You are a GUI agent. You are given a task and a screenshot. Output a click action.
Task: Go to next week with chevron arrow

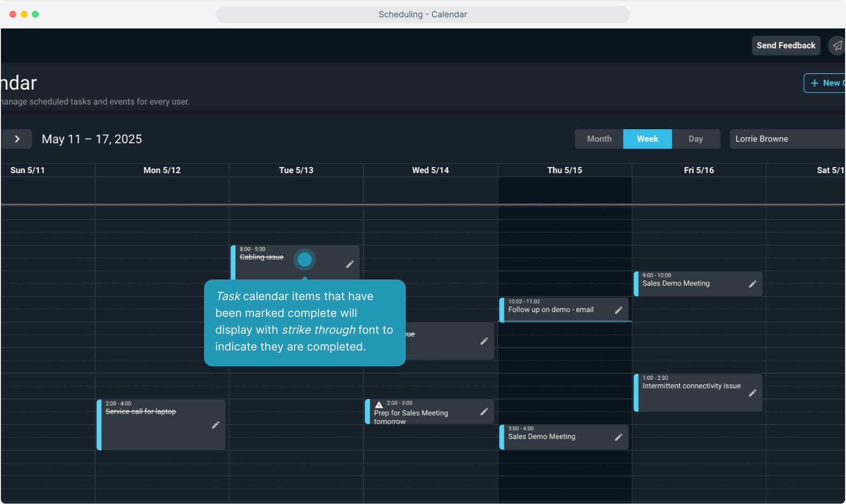point(17,139)
